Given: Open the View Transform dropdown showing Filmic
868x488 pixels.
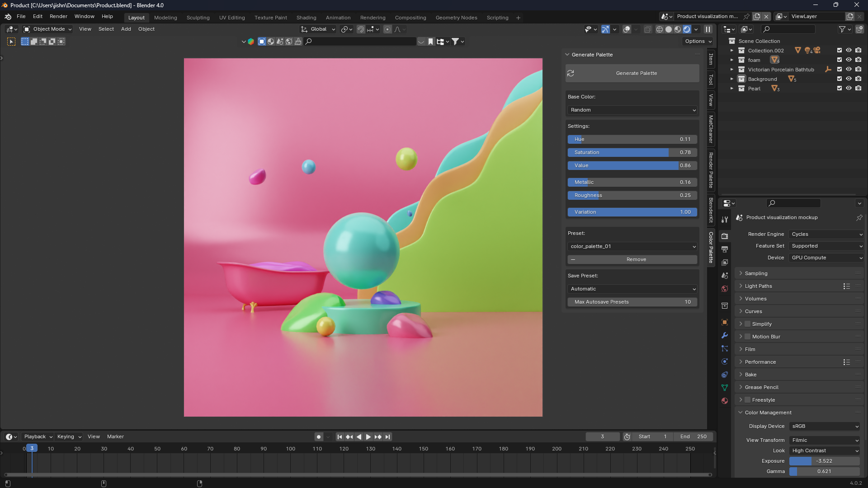Looking at the screenshot, I should click(x=824, y=440).
